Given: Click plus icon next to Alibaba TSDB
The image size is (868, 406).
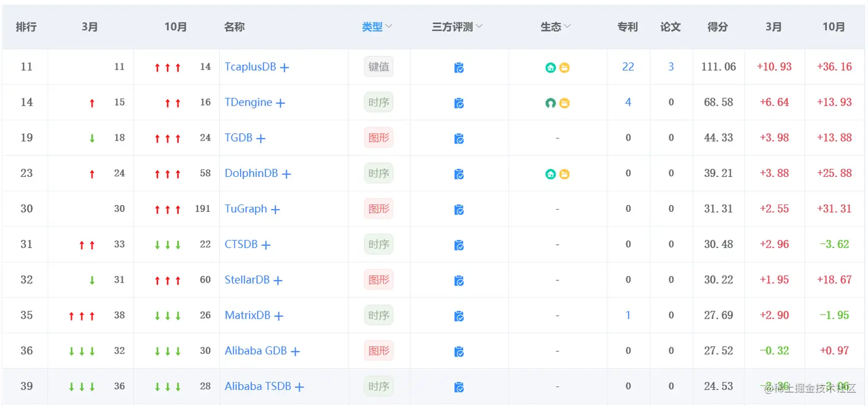Looking at the screenshot, I should 299,387.
